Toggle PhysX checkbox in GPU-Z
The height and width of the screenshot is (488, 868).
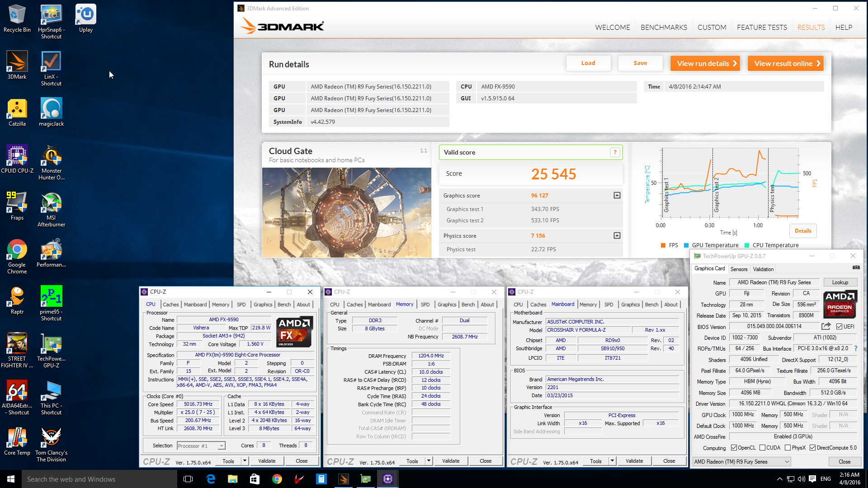coord(788,448)
